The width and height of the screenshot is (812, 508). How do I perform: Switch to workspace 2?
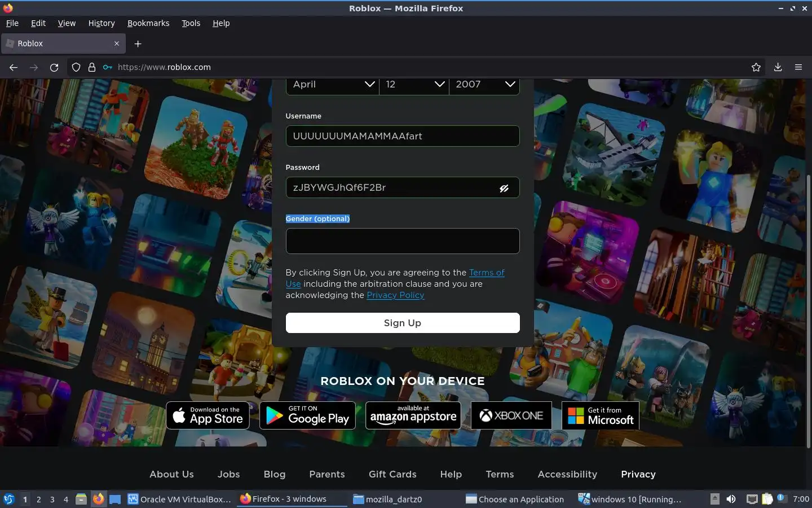(x=38, y=499)
